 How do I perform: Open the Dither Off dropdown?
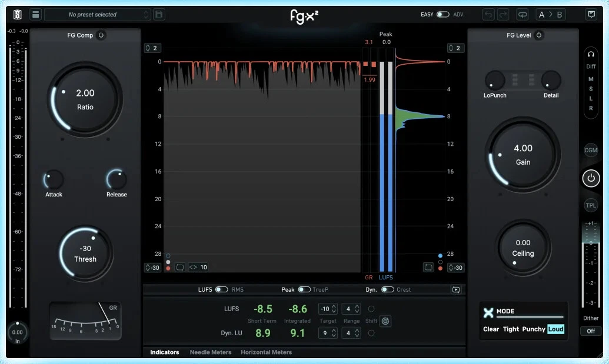coord(591,331)
